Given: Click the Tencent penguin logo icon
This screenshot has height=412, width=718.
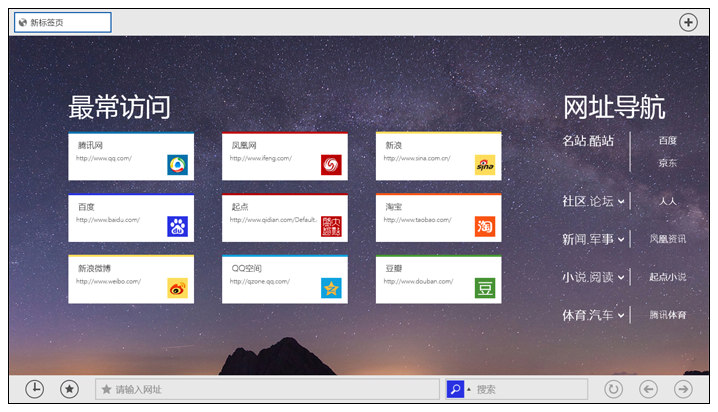Looking at the screenshot, I should [x=177, y=165].
